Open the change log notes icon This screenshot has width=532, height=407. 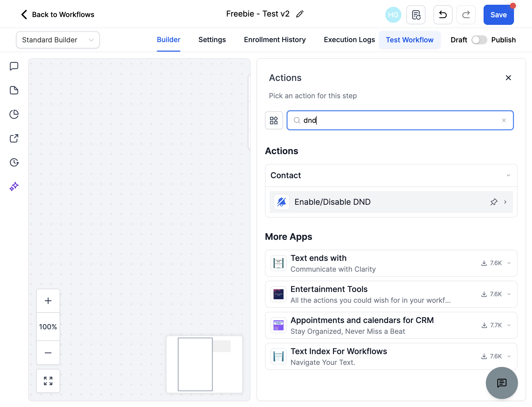click(416, 15)
